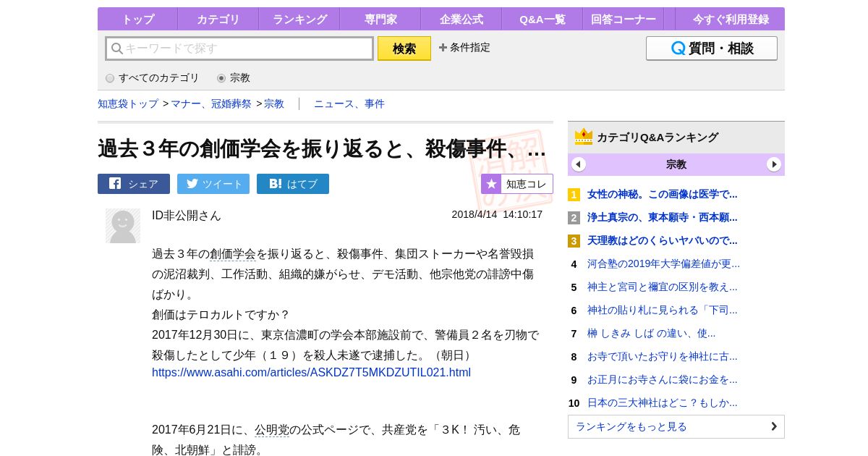Click the blue Q logo icon
Screen dimensions: 868x456
pos(678,48)
